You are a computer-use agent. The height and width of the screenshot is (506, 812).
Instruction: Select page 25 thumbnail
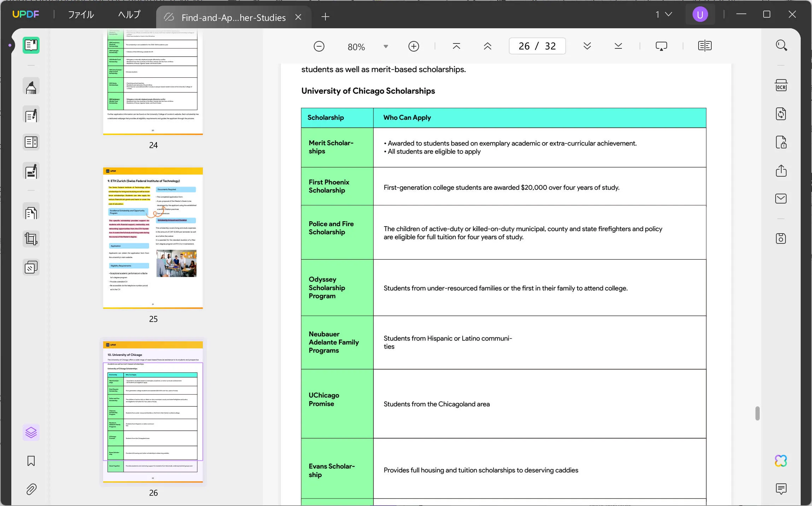point(153,238)
